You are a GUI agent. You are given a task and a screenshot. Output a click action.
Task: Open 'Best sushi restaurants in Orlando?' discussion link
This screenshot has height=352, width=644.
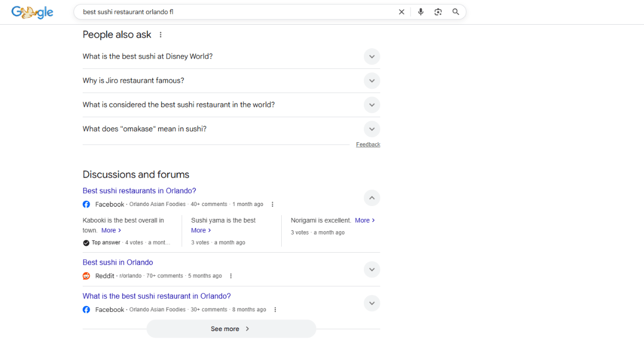tap(139, 190)
